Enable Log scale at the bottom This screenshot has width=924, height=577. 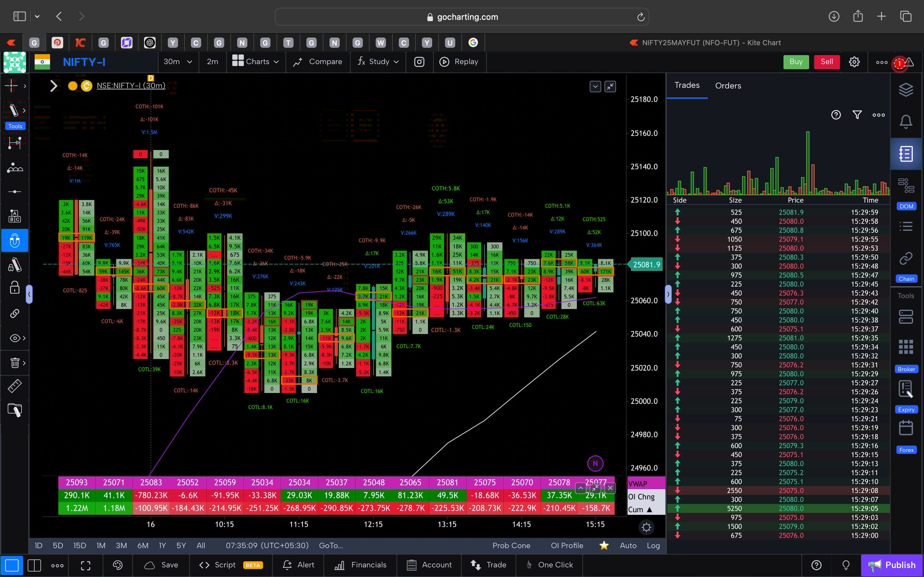654,545
